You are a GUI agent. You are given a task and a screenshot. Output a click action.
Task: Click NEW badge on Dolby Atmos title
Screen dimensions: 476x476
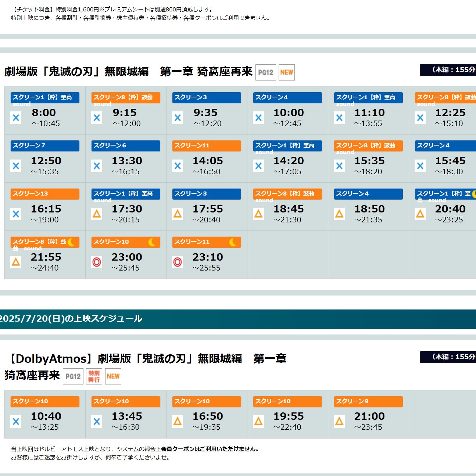coord(113,376)
